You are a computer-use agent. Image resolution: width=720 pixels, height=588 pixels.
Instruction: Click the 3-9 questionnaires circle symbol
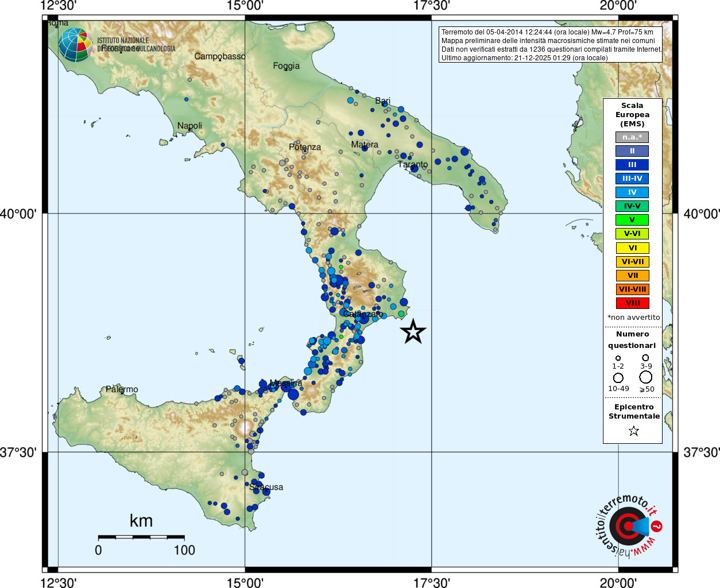pyautogui.click(x=645, y=357)
